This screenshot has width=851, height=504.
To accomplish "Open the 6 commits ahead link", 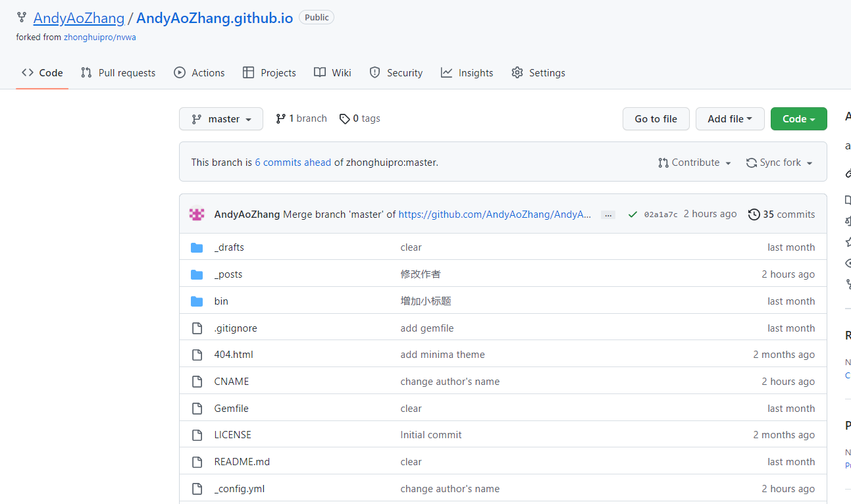I will [293, 163].
